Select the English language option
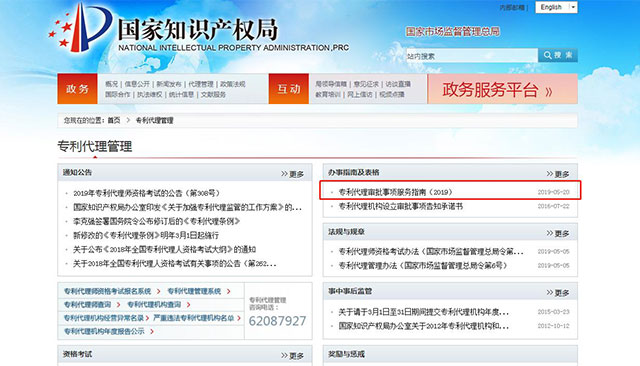 coord(551,7)
